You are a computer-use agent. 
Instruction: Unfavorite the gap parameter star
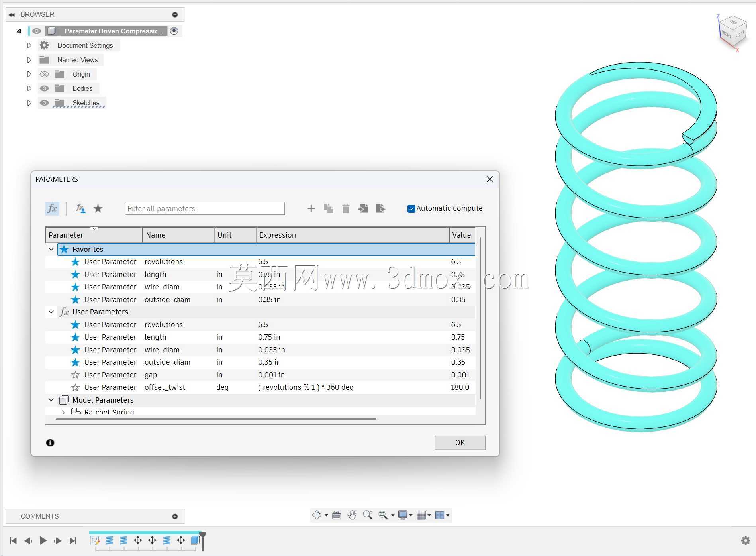(75, 375)
